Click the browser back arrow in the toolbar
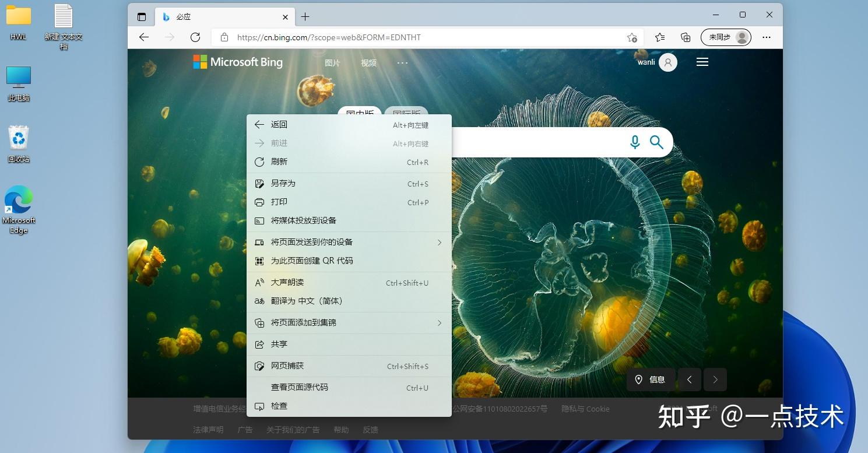 pos(144,37)
